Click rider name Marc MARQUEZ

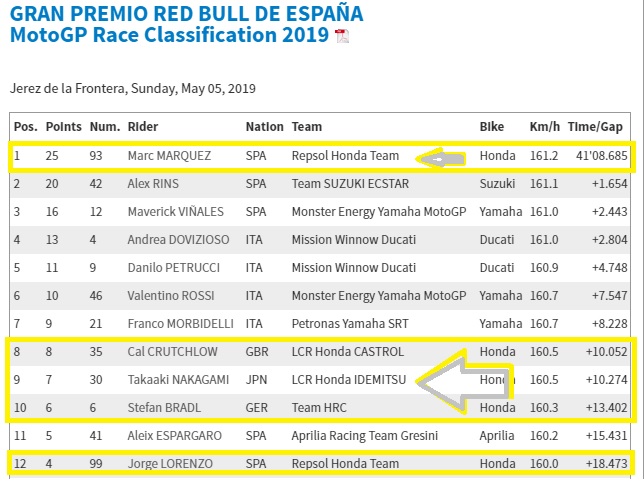click(x=168, y=156)
